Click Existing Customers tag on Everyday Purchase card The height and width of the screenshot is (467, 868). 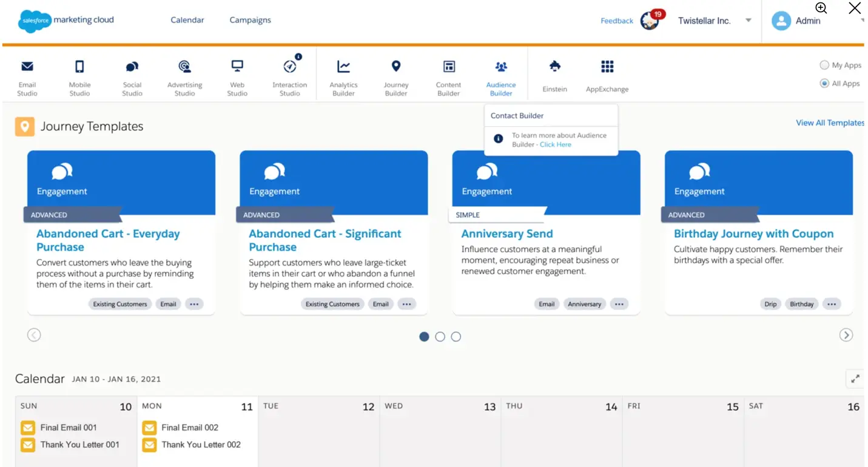point(120,304)
